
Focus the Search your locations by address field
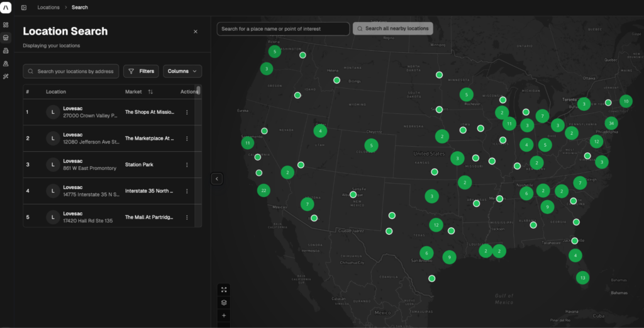pyautogui.click(x=71, y=71)
